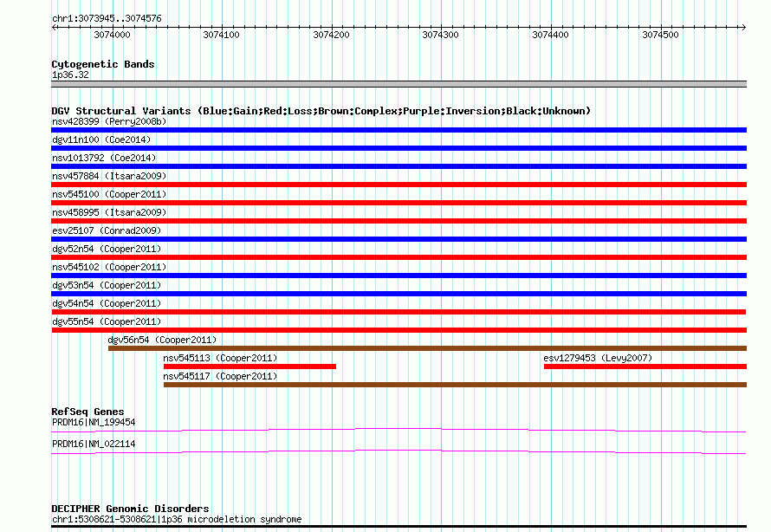Open the dgv55n54 (Cooper2011) red bar
Image resolution: width=771 pixels, height=532 pixels.
coord(398,330)
